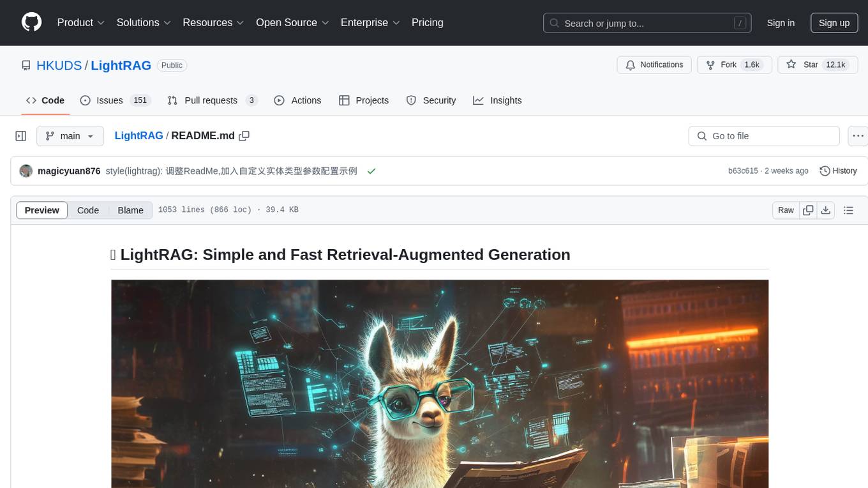The height and width of the screenshot is (488, 868).
Task: Open commit b63c615
Action: pyautogui.click(x=743, y=171)
